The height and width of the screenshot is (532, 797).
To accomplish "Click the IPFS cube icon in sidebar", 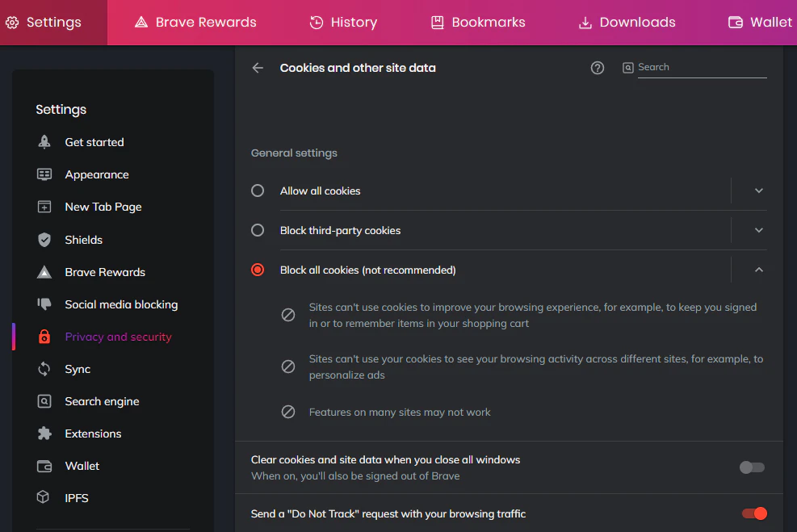I will (x=44, y=497).
